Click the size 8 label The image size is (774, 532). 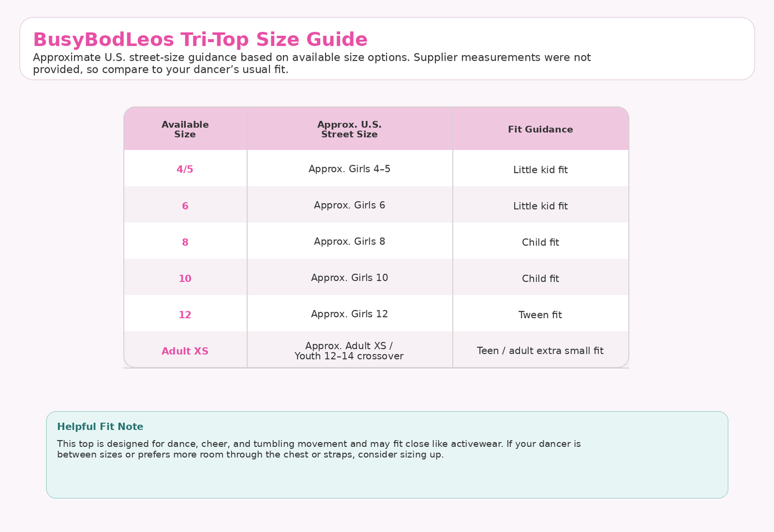pyautogui.click(x=185, y=242)
